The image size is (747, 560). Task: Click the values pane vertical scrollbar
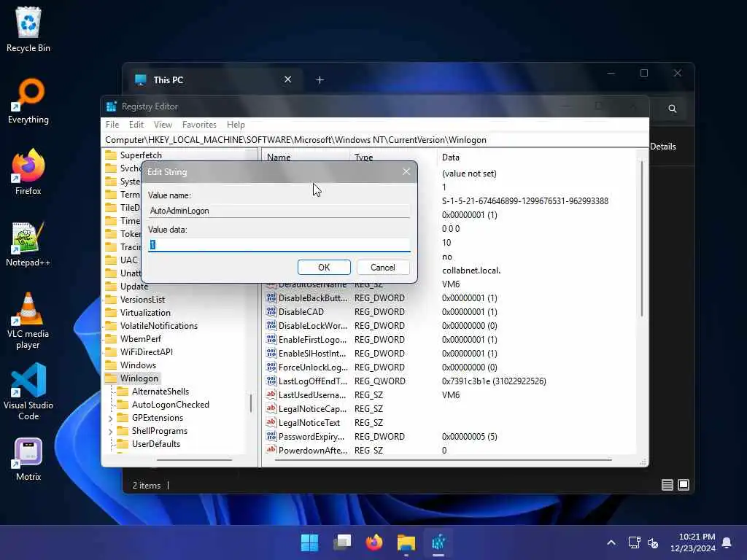[642, 238]
